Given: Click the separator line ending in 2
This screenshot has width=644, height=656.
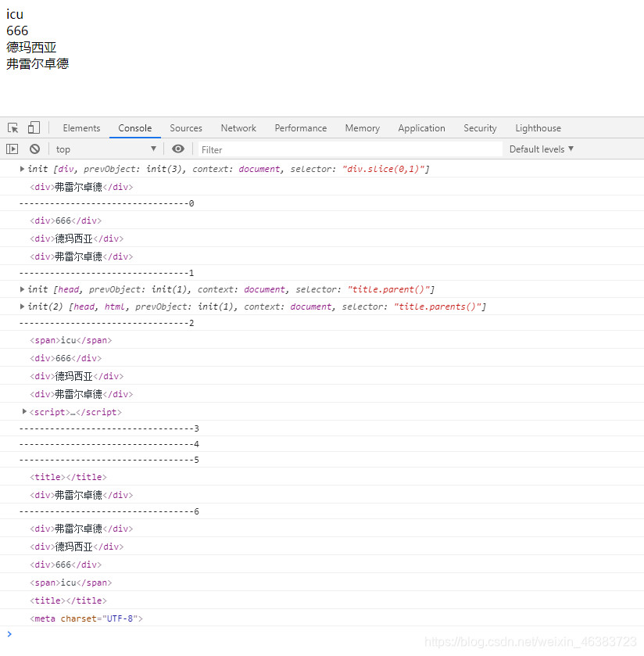Looking at the screenshot, I should click(106, 323).
